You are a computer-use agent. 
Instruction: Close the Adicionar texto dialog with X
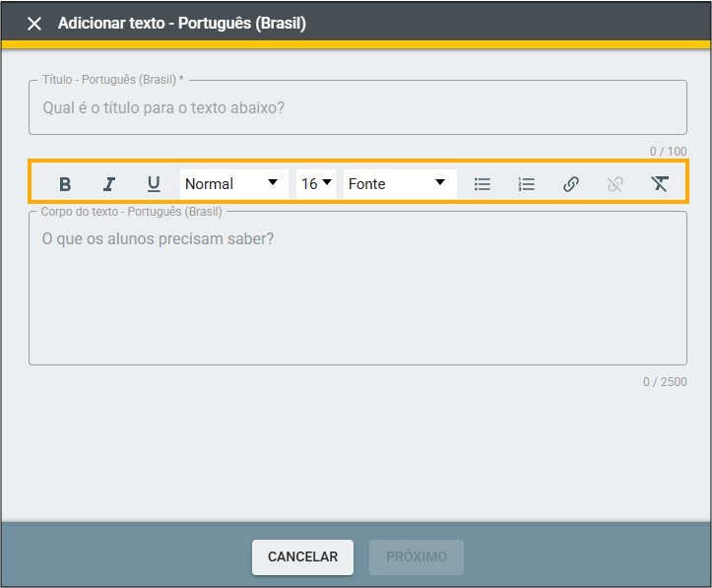[34, 24]
